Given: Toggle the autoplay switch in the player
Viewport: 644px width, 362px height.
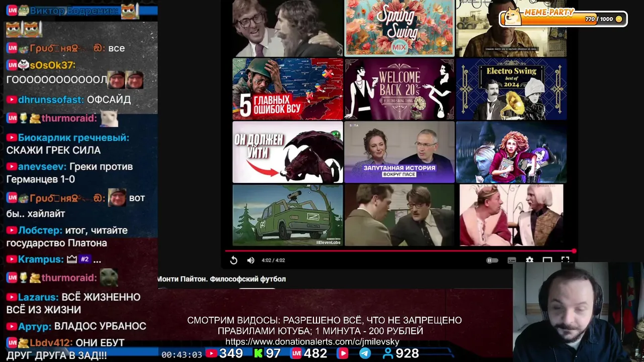Looking at the screenshot, I should pyautogui.click(x=492, y=260).
